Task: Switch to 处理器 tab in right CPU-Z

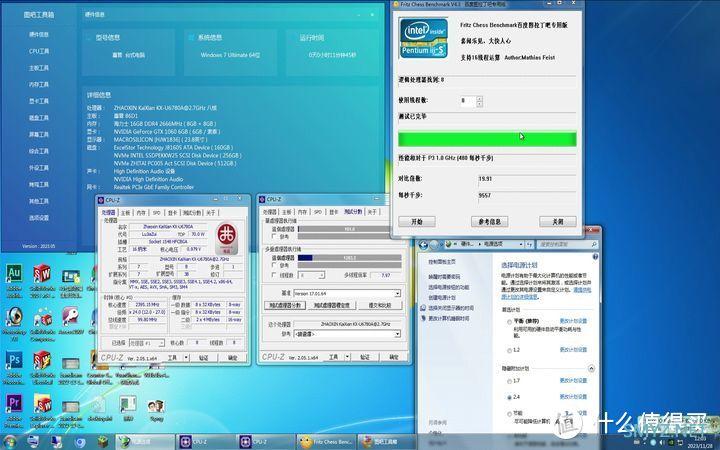Action: (270, 212)
